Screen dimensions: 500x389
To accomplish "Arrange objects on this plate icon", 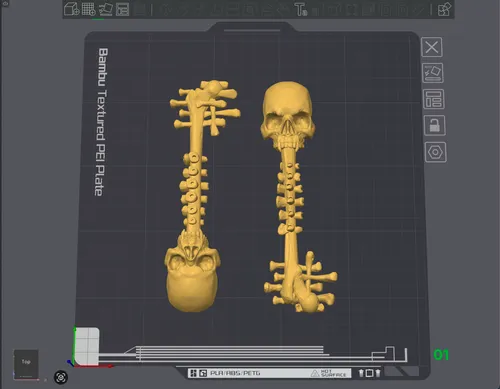I will 434,99.
